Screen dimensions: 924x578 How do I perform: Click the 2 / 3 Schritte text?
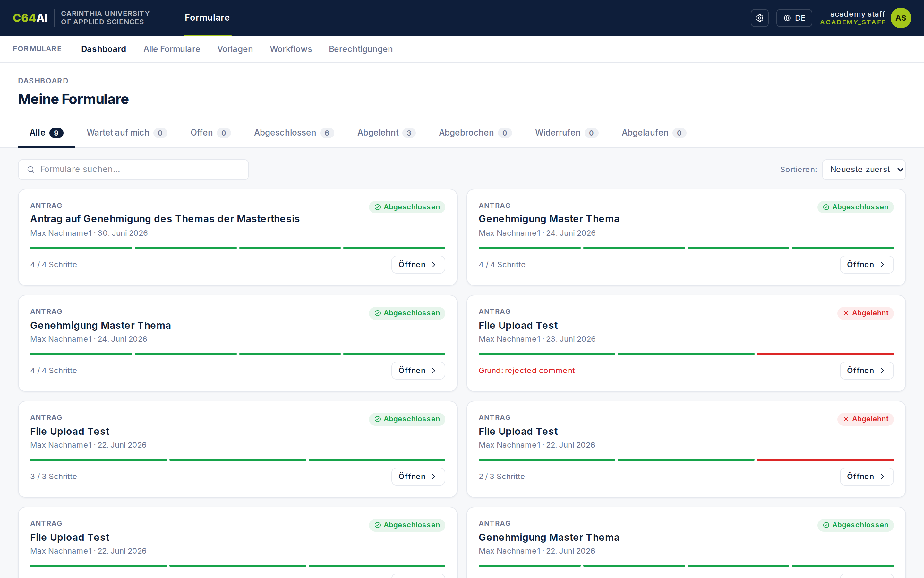point(502,476)
